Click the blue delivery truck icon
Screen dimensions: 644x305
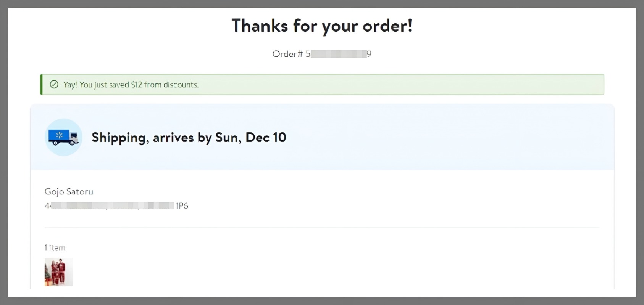[x=63, y=137]
